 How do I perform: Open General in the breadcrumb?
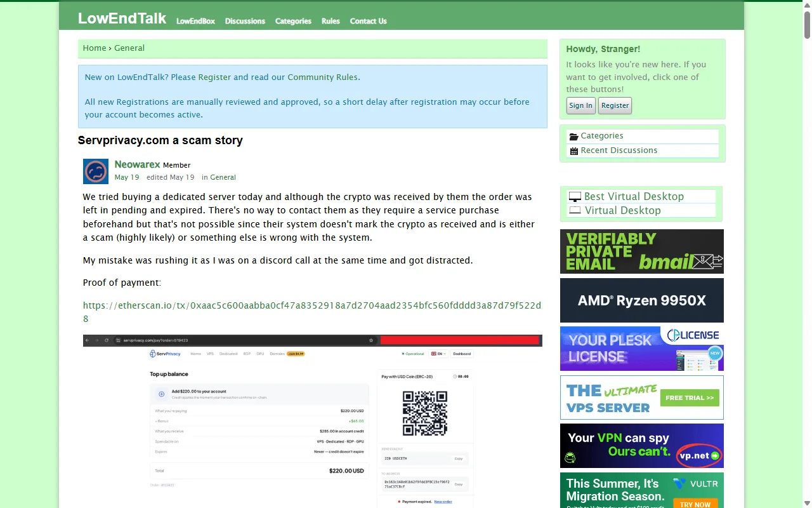tap(129, 48)
